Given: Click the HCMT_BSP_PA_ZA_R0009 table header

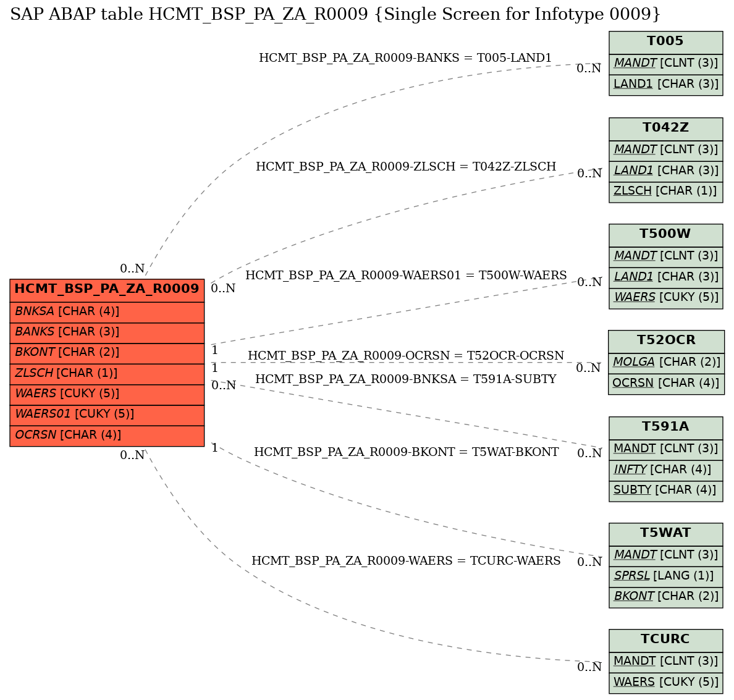Looking at the screenshot, I should pos(107,290).
